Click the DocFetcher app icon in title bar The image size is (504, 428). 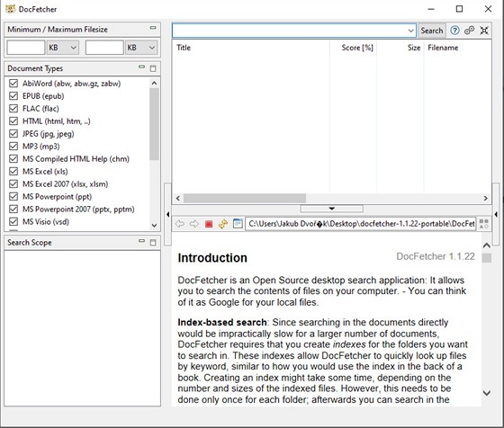tap(10, 9)
